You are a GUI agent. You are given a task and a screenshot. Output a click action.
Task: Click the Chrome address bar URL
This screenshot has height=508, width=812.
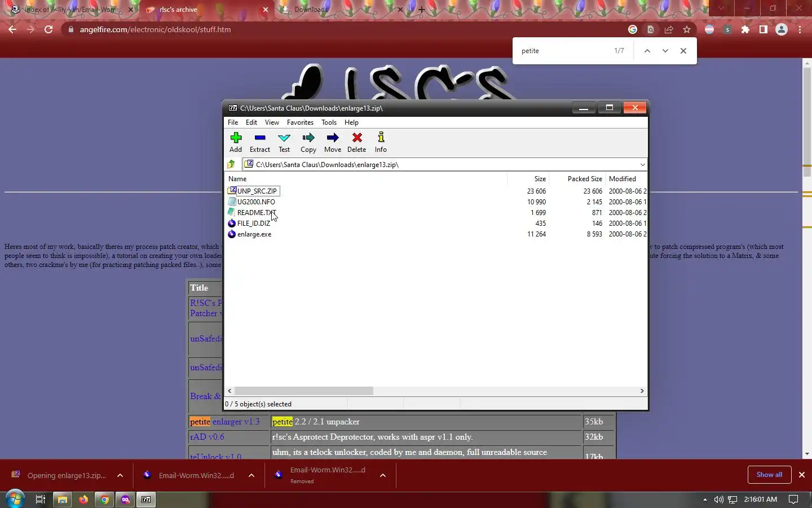click(155, 29)
